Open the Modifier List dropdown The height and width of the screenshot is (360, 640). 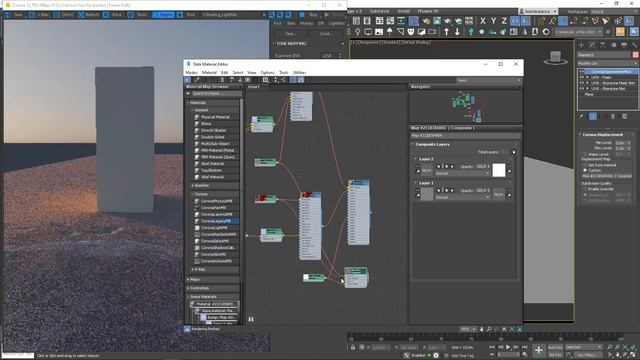(608, 63)
